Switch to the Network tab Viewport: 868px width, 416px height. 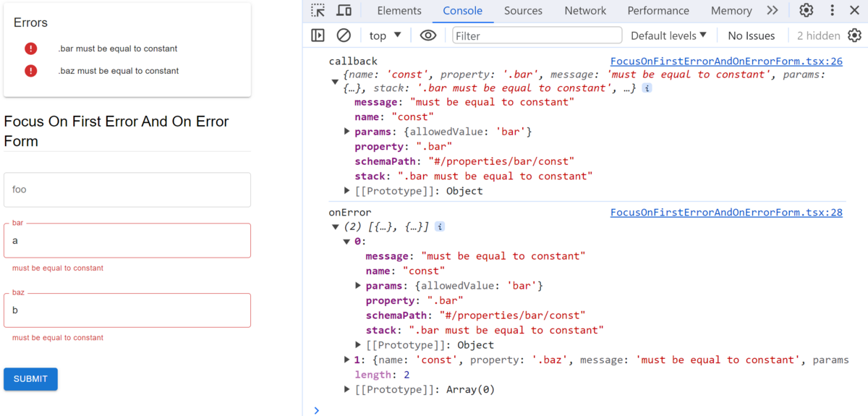585,11
